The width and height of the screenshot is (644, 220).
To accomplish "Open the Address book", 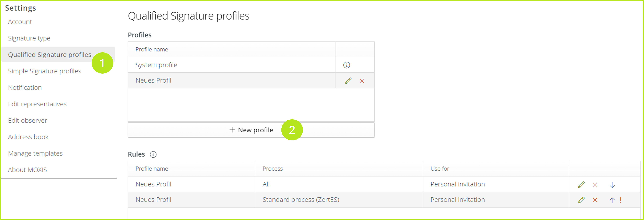I will [x=28, y=137].
